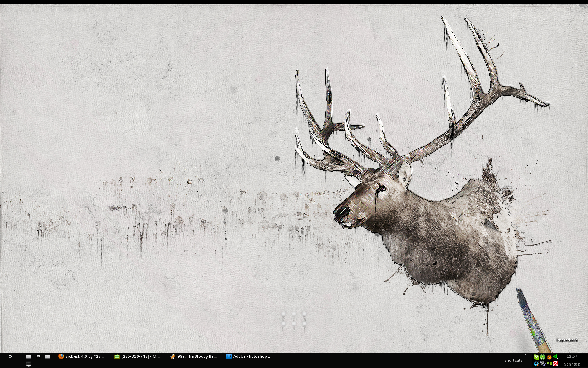The height and width of the screenshot is (368, 588).
Task: Open the small envelope quick-launch icon
Action: coord(38,356)
